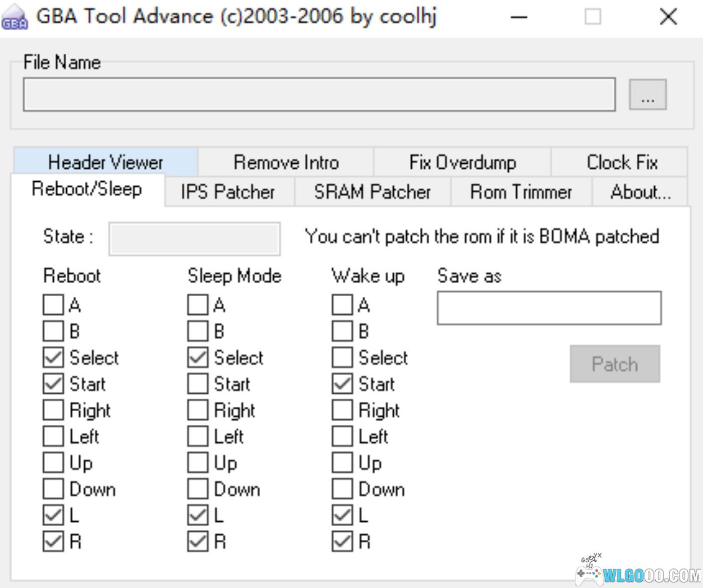Switch to the IPS Patcher tab
This screenshot has width=703, height=588.
pos(228,192)
